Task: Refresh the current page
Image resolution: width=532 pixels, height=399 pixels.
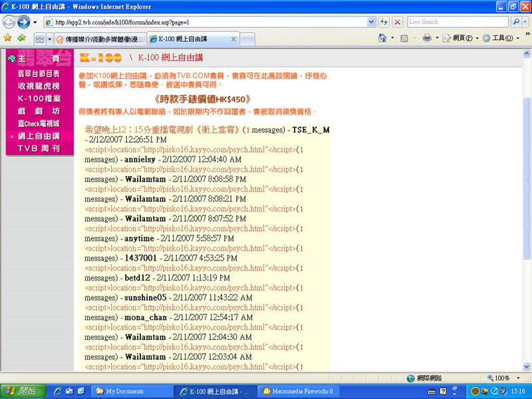Action: point(384,23)
